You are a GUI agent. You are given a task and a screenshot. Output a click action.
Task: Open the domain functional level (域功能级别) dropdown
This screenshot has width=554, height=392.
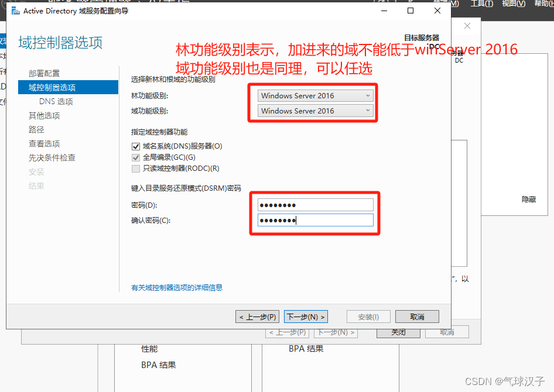[x=316, y=111]
